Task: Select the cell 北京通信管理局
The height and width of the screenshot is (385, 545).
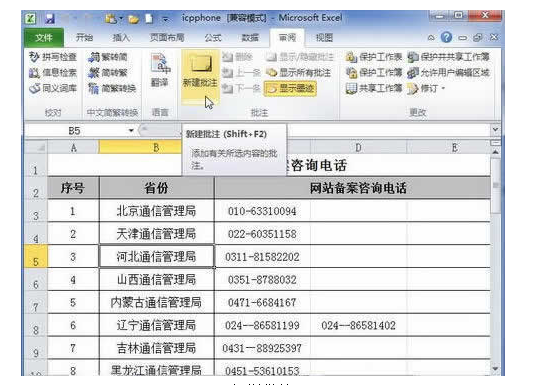Action: (156, 211)
